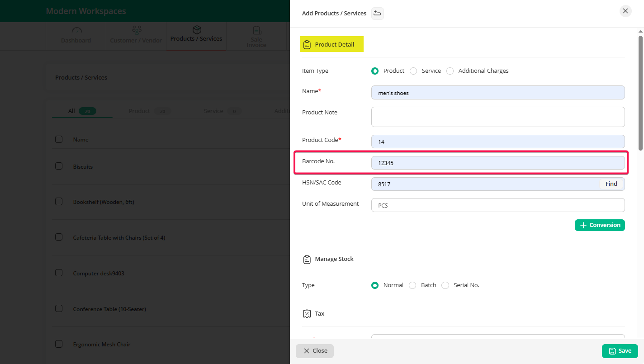
Task: Click the icon button beside Add Products / Services title
Action: click(377, 14)
